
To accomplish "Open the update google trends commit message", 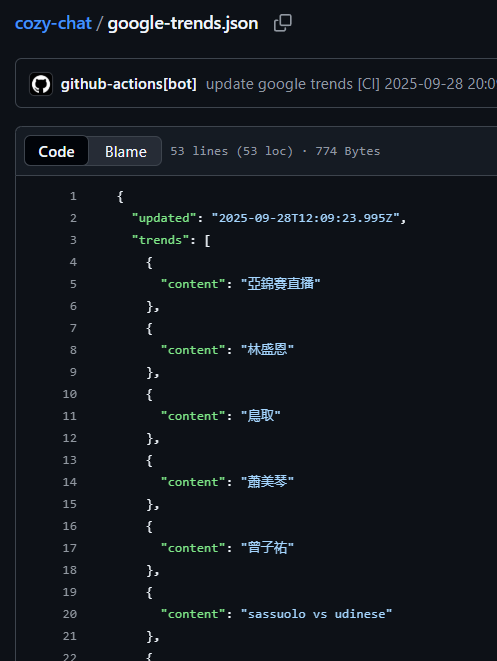I will click(x=351, y=84).
